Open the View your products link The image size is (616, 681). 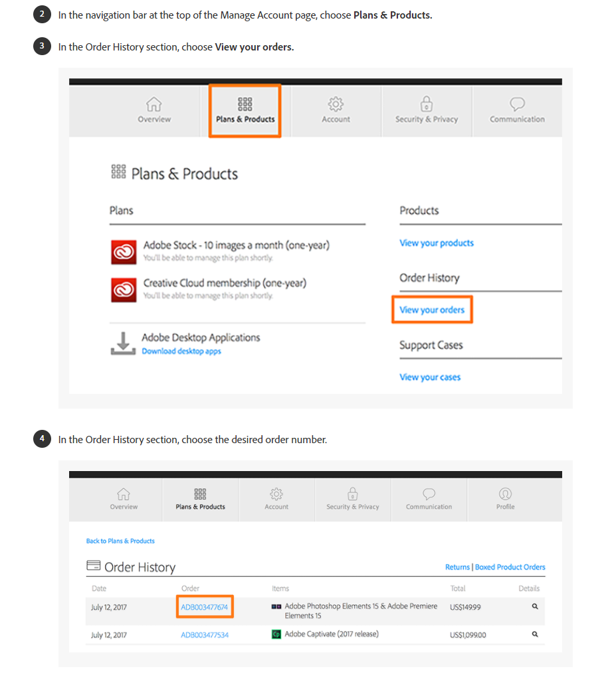tap(437, 243)
